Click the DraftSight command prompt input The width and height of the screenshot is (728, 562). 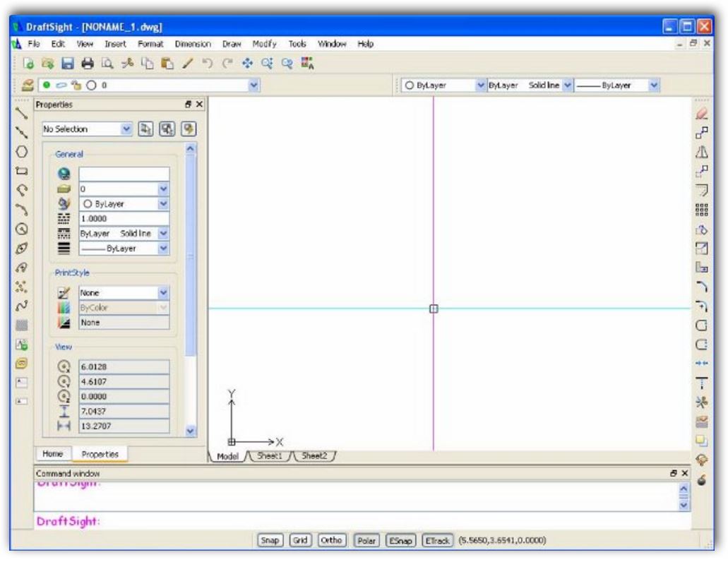(x=362, y=521)
